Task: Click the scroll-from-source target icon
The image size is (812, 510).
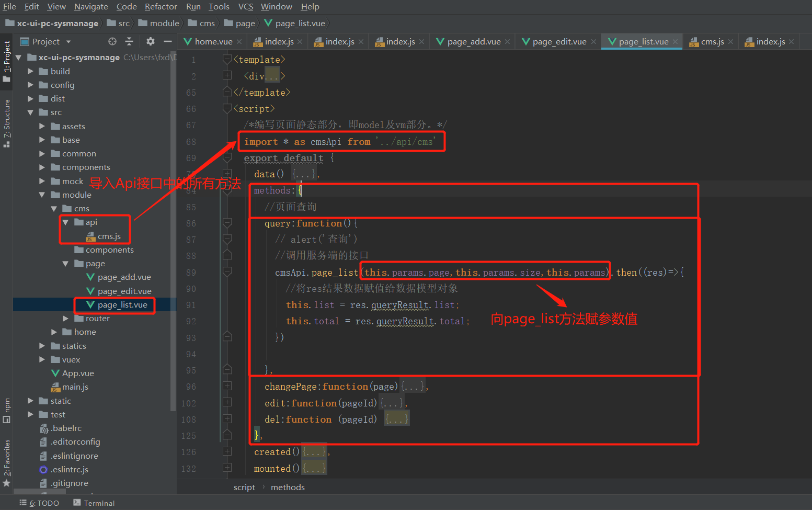Action: coord(112,41)
